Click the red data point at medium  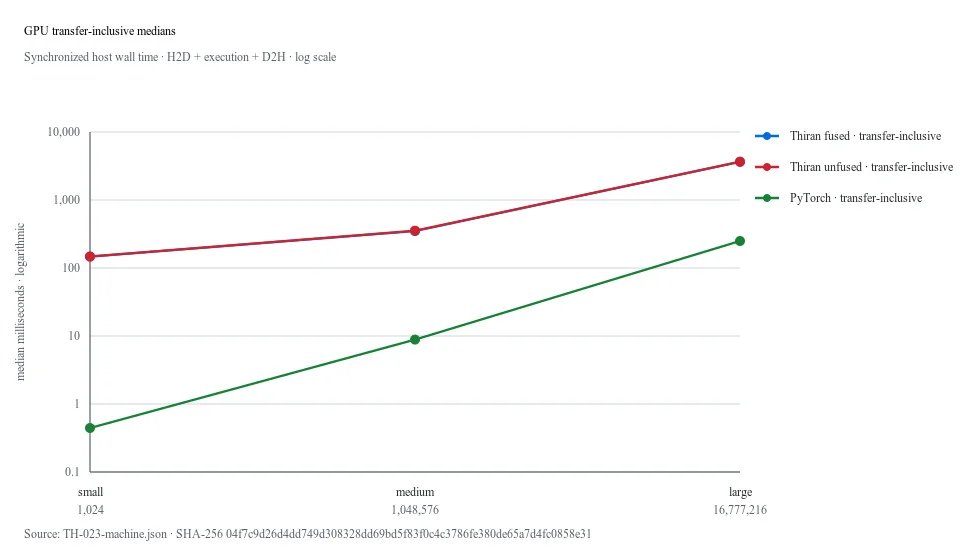click(x=415, y=231)
